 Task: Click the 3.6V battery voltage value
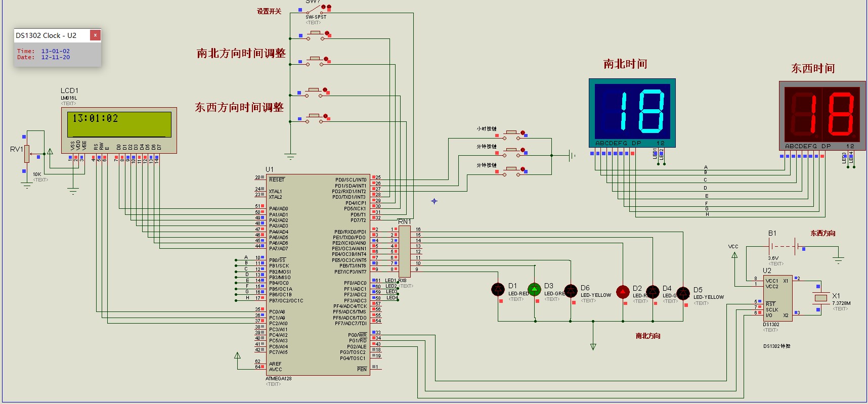coord(773,258)
